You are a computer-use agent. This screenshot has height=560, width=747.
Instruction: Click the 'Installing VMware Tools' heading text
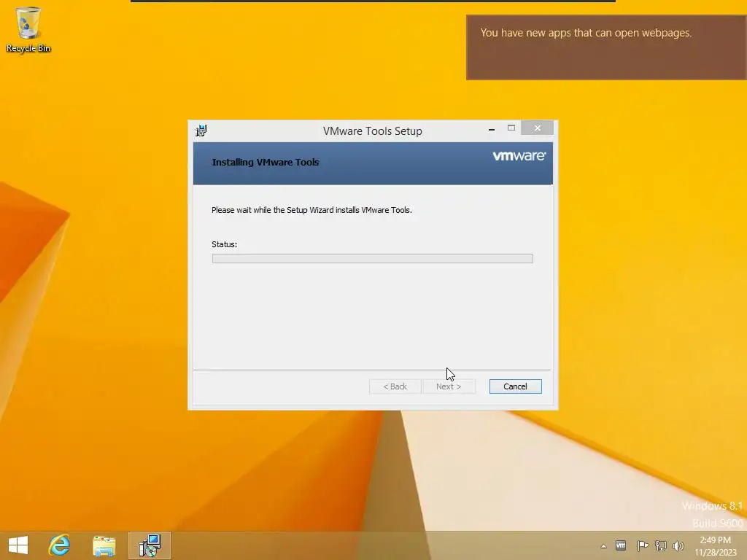pos(266,163)
